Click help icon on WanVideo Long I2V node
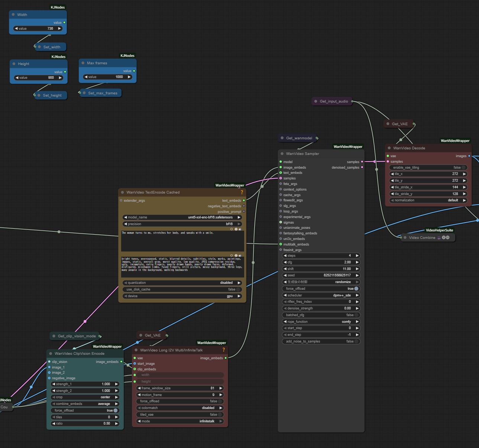479x448 pixels. click(x=223, y=350)
